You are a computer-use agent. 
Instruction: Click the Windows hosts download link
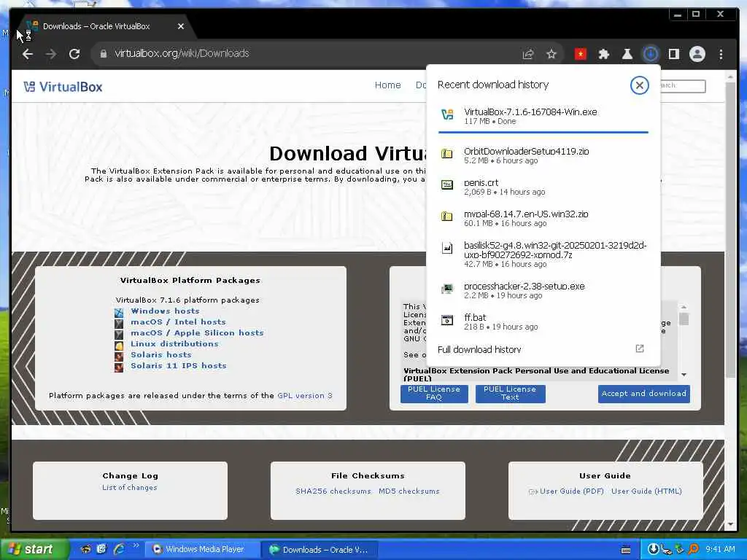tap(165, 311)
